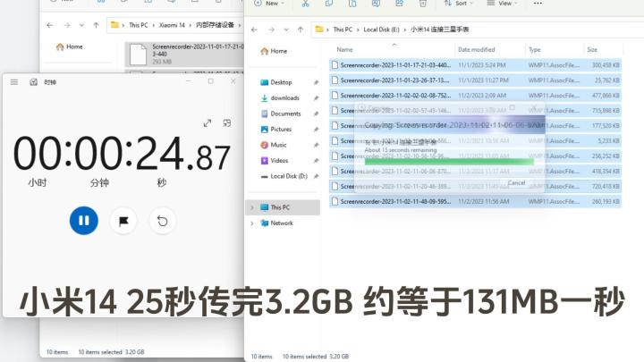Reset the stopwatch timer
The height and width of the screenshot is (362, 644).
click(162, 222)
